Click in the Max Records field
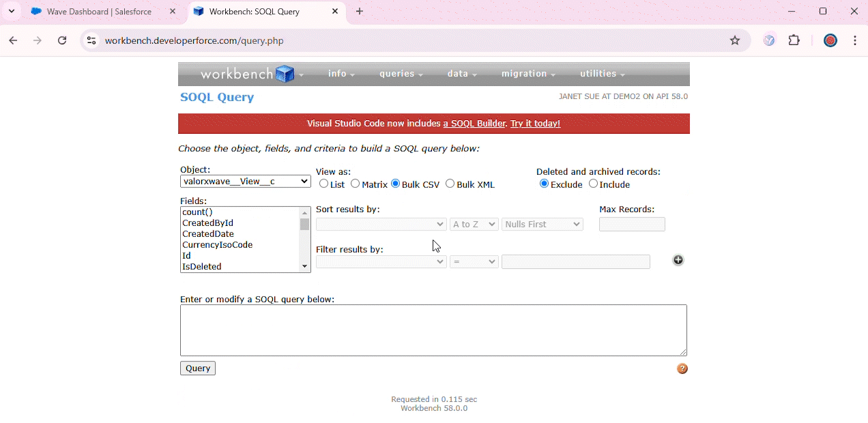Viewport: 868px width, 423px height. pos(632,224)
